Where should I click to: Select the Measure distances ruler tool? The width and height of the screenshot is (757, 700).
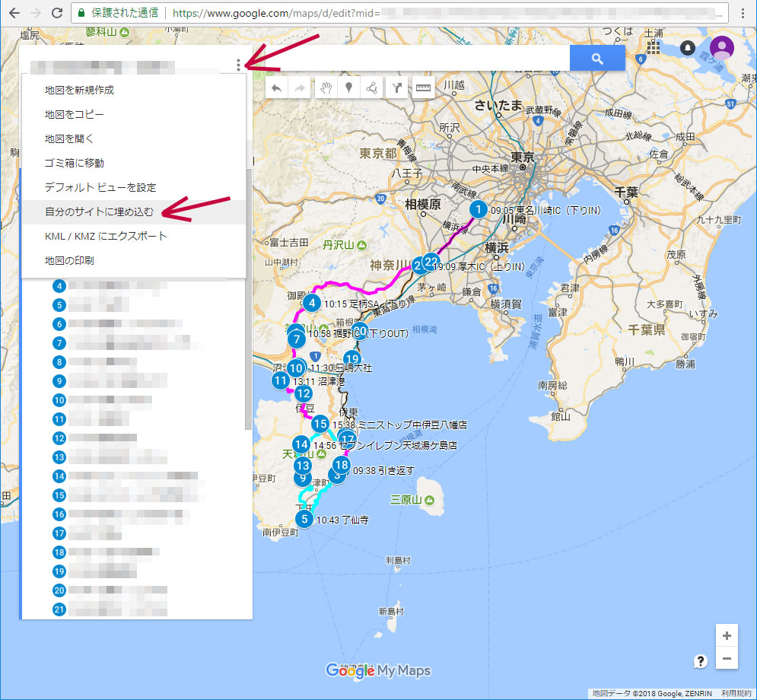[x=423, y=87]
